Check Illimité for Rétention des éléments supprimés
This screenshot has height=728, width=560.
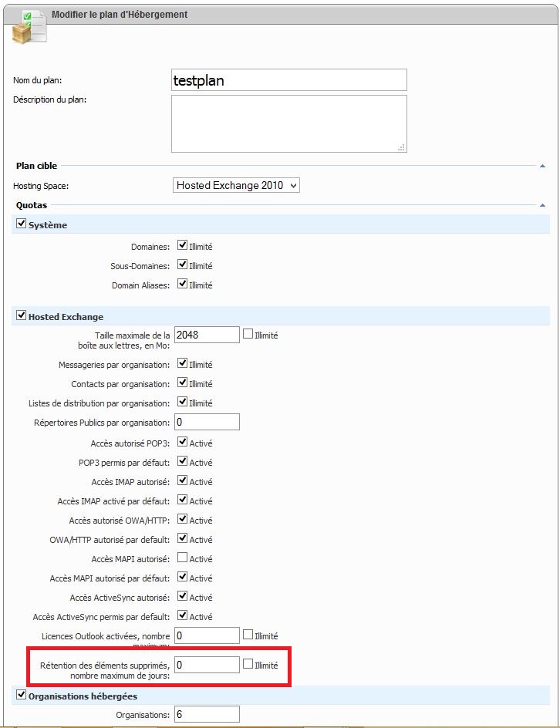point(248,664)
